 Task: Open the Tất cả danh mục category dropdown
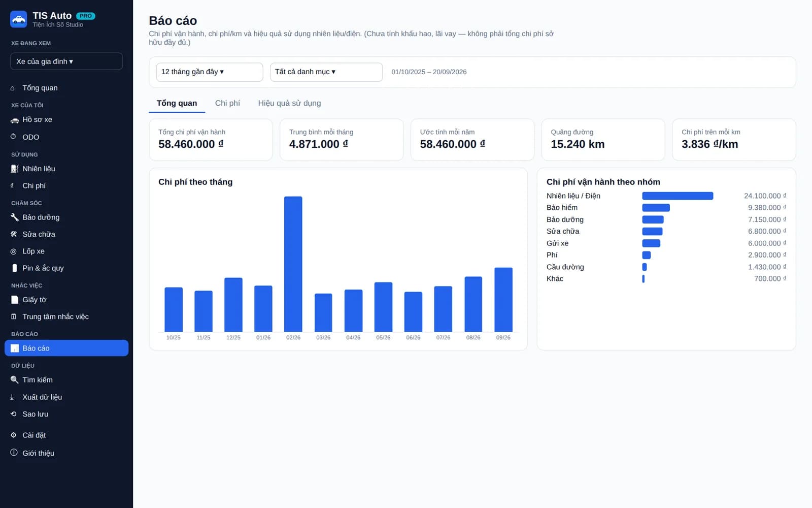point(326,72)
